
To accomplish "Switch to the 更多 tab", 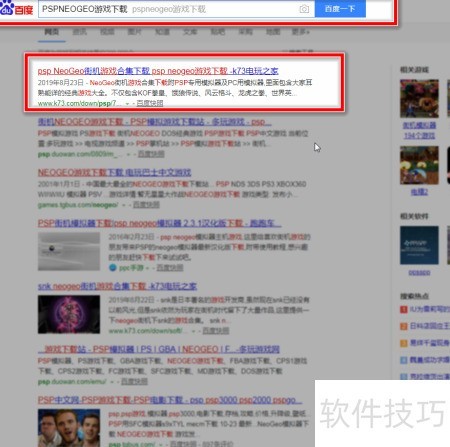I will (x=301, y=32).
